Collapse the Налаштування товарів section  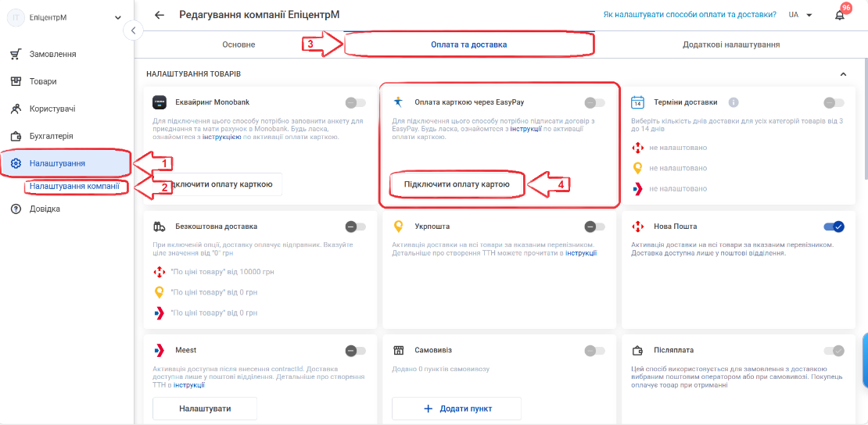pos(843,73)
